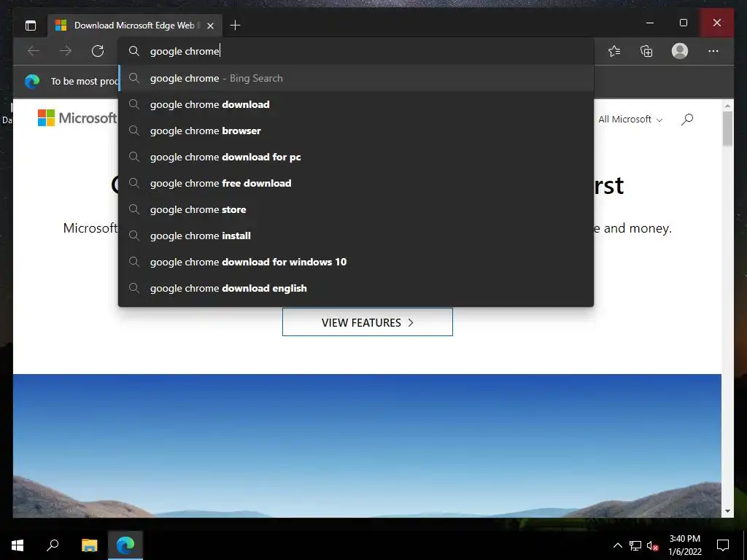Click the Microsoft Windows-flag favicon on the tab

[x=61, y=26]
